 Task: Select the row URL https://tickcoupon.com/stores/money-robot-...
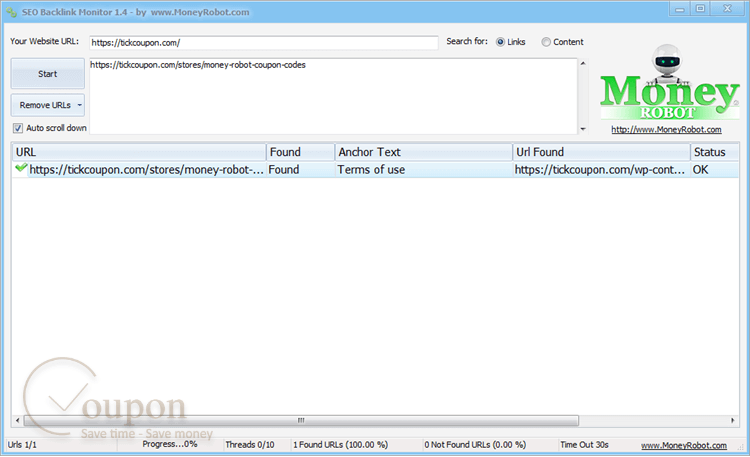146,170
